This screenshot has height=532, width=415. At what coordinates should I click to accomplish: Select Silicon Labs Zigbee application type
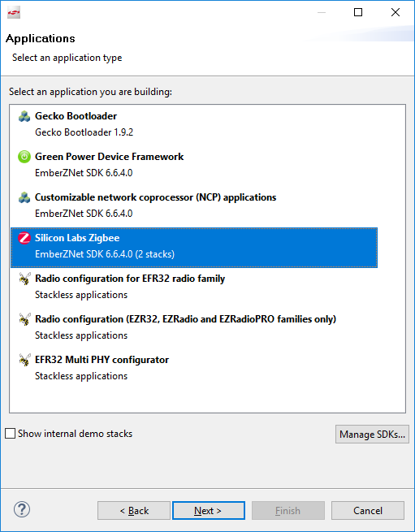(x=194, y=248)
